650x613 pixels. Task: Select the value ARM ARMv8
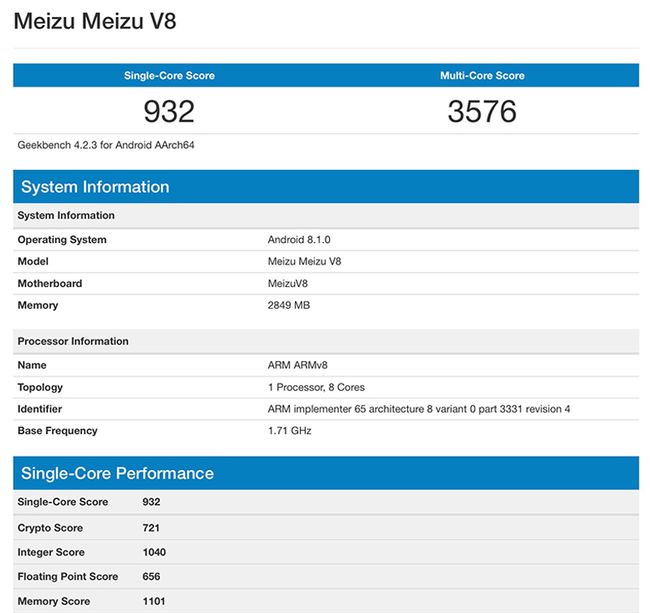(298, 365)
